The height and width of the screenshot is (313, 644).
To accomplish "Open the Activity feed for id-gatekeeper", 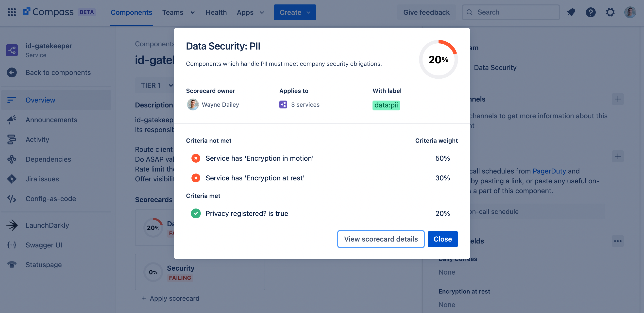I will (x=37, y=139).
